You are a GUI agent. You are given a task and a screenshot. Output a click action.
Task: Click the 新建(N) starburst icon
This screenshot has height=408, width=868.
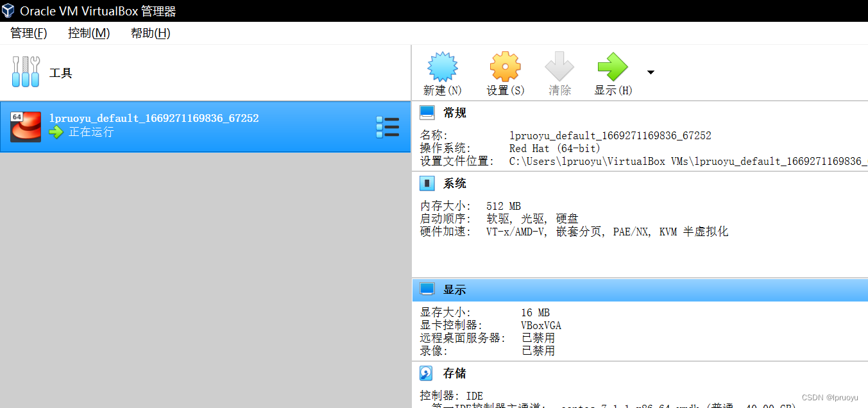coord(443,67)
